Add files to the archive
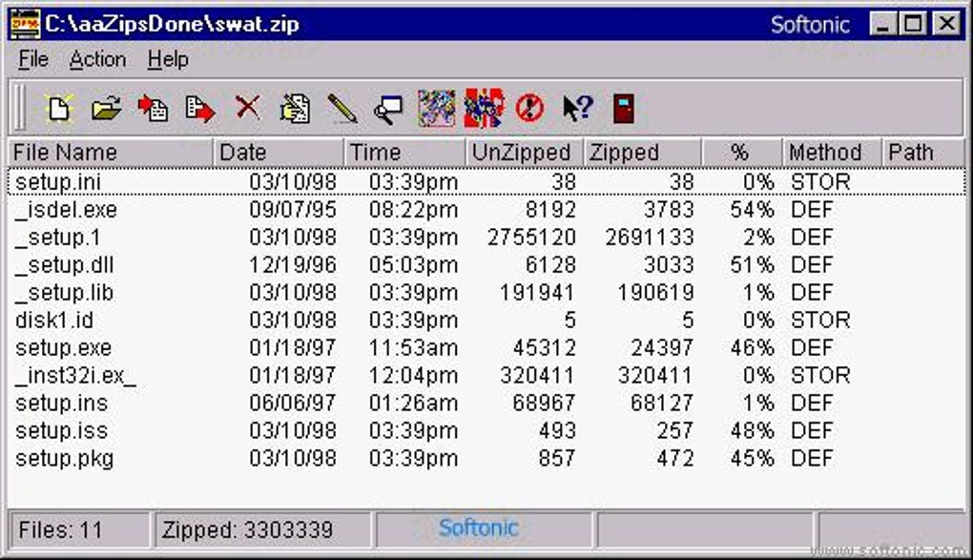Viewport: 973px width, 560px height. [154, 108]
